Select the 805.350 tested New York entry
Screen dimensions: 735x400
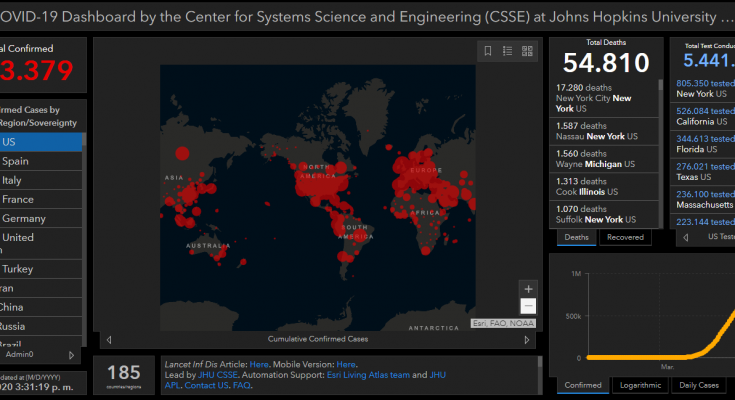coord(705,89)
